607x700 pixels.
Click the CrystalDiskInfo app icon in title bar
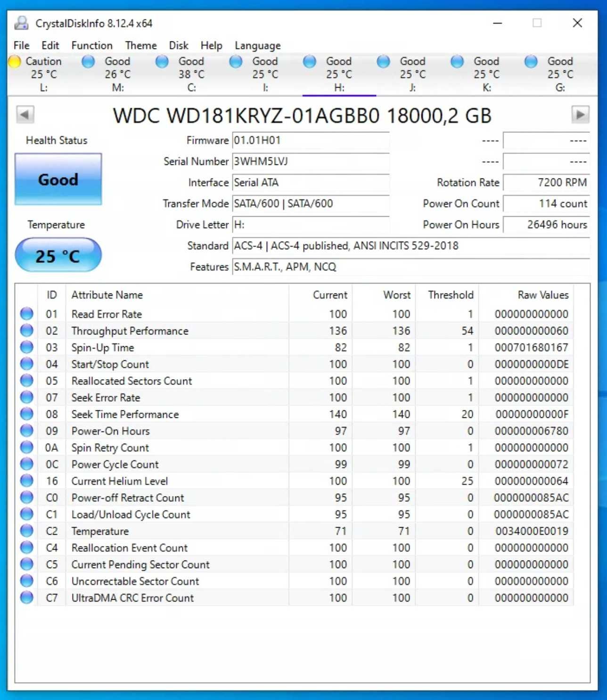22,23
